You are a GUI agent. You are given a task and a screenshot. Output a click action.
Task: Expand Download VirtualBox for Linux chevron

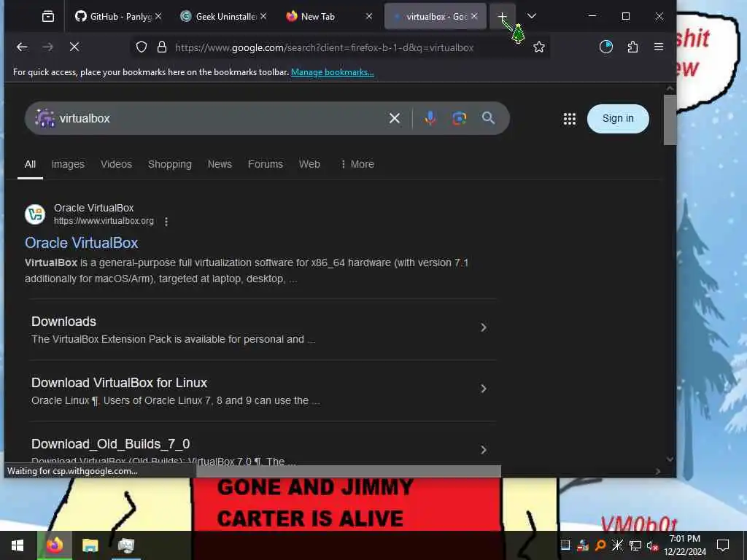(484, 389)
